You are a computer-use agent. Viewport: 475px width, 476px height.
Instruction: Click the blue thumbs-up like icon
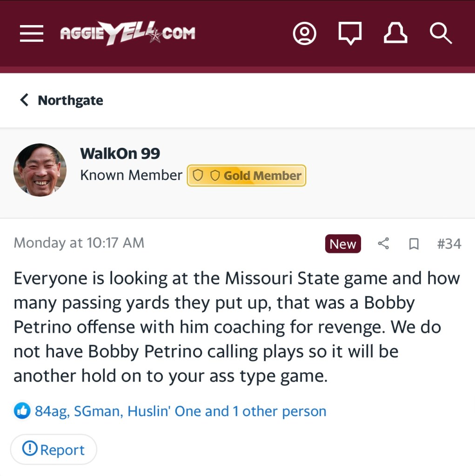tap(22, 411)
